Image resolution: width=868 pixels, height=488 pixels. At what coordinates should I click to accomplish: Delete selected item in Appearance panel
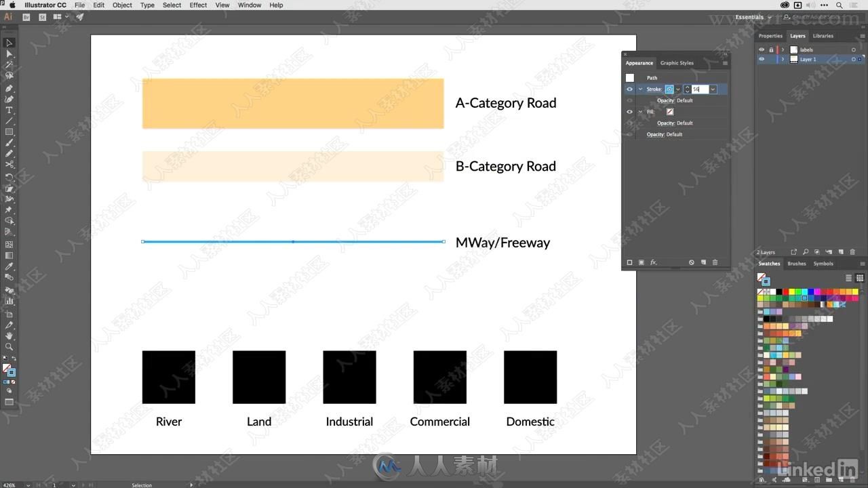[x=715, y=262]
